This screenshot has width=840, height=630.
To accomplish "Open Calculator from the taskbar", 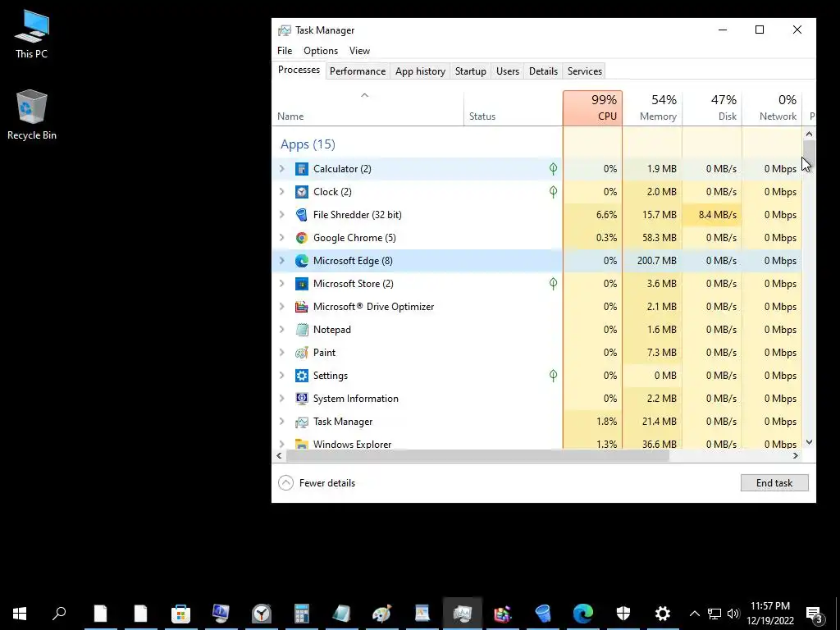I will pos(302,614).
